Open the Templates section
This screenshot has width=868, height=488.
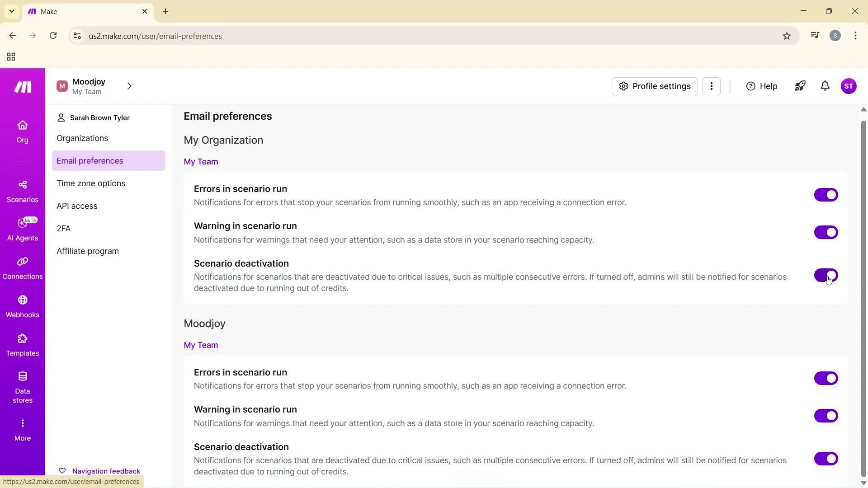click(22, 344)
